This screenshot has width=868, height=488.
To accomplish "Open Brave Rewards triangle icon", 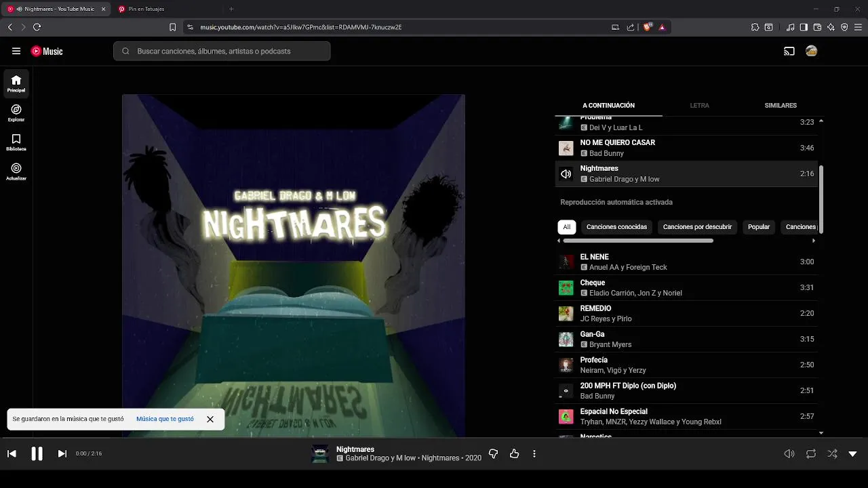I will point(662,27).
